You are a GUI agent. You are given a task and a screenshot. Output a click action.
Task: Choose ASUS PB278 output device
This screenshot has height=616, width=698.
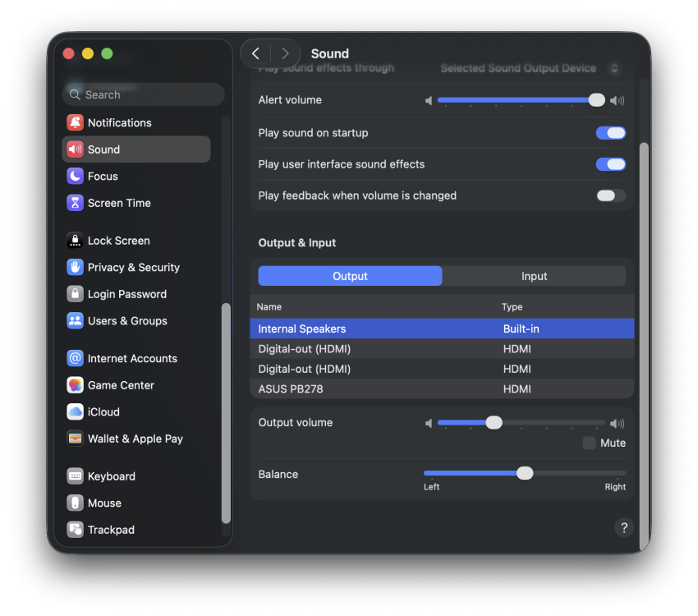(442, 389)
